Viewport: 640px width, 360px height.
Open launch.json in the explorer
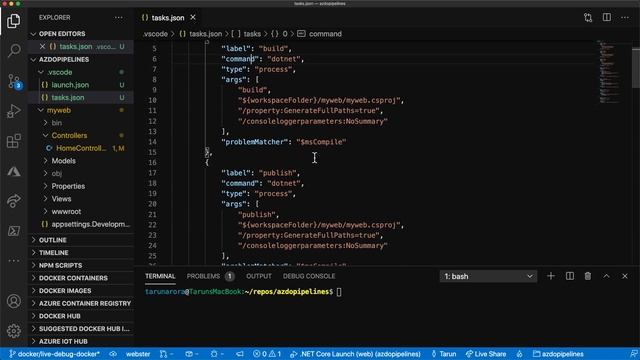(x=81, y=85)
